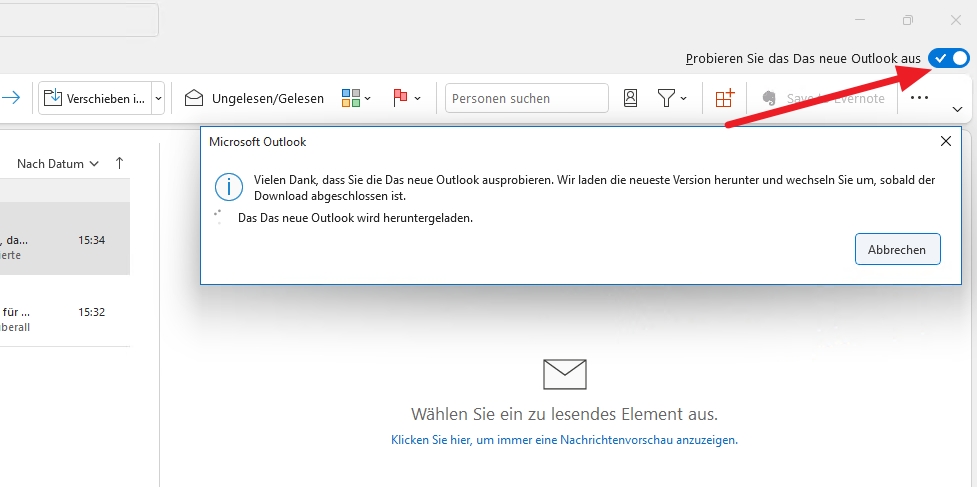
Task: Open the address book icon
Action: (x=630, y=98)
